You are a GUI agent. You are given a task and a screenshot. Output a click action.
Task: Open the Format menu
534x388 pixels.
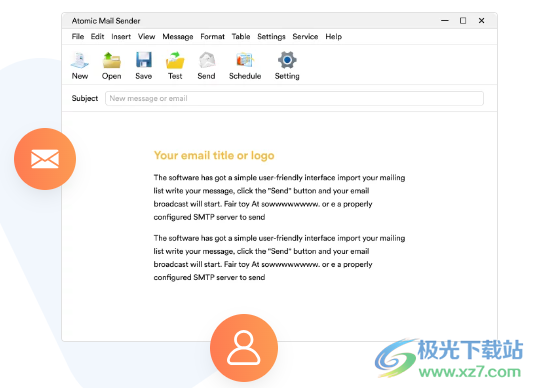(x=213, y=36)
